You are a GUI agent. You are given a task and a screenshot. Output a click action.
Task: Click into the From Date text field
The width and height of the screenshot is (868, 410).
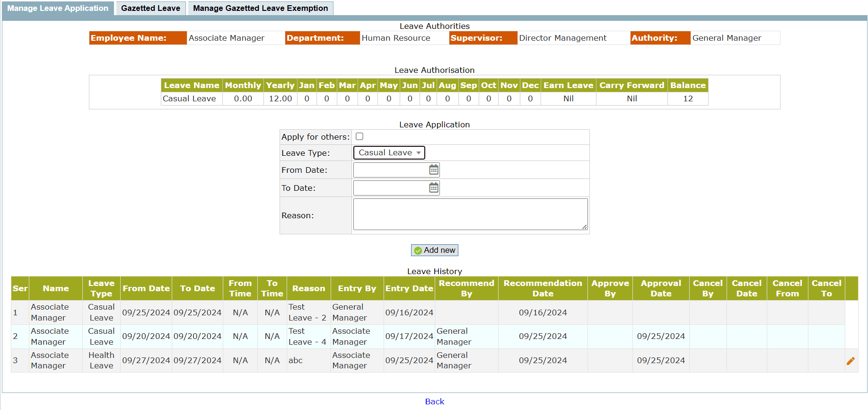[390, 170]
